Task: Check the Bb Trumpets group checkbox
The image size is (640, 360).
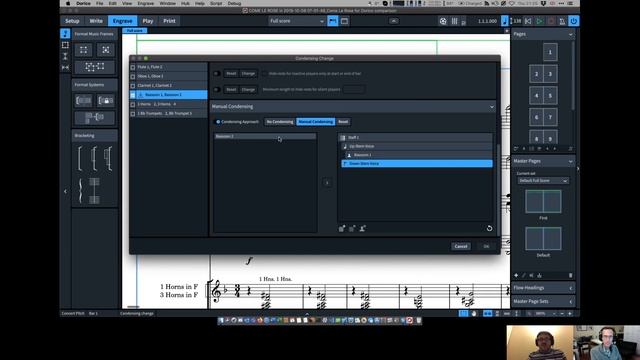Action: click(x=133, y=114)
